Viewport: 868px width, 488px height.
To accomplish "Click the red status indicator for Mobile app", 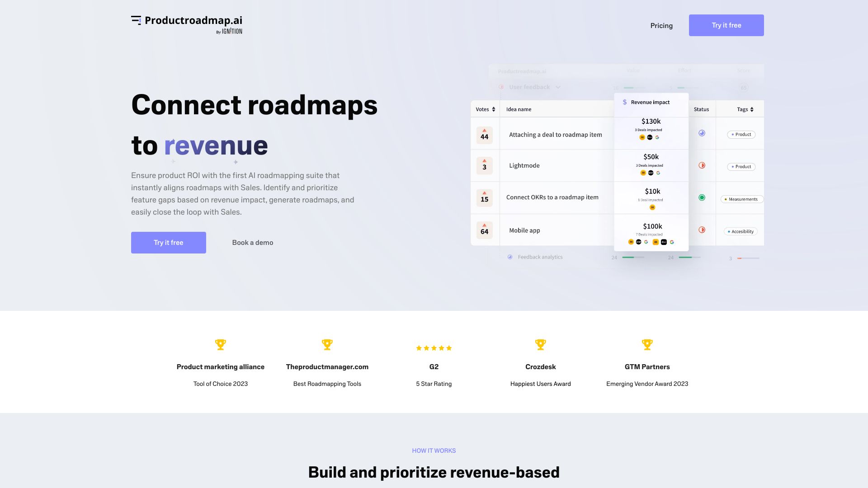I will tap(702, 230).
